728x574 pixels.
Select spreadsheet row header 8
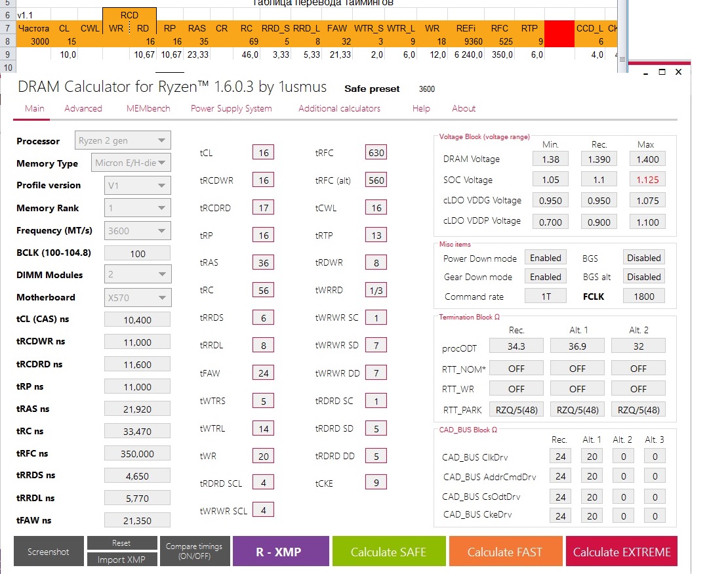pos(7,41)
